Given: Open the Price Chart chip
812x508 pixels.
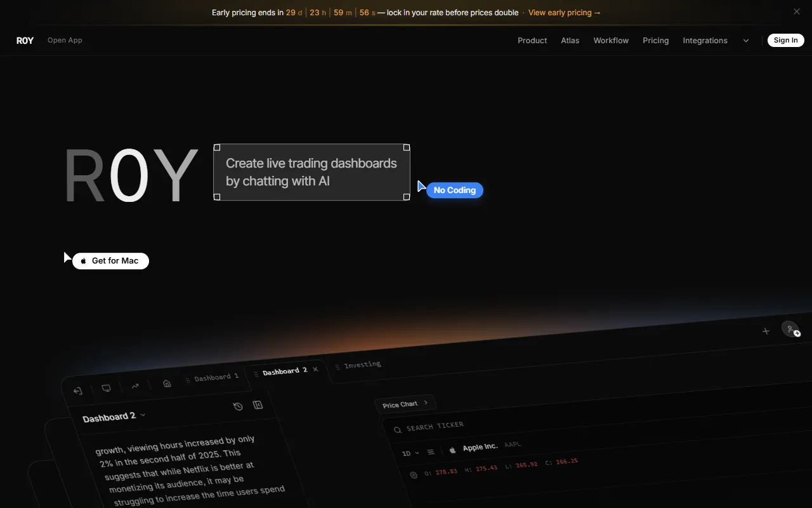Looking at the screenshot, I should [405, 404].
